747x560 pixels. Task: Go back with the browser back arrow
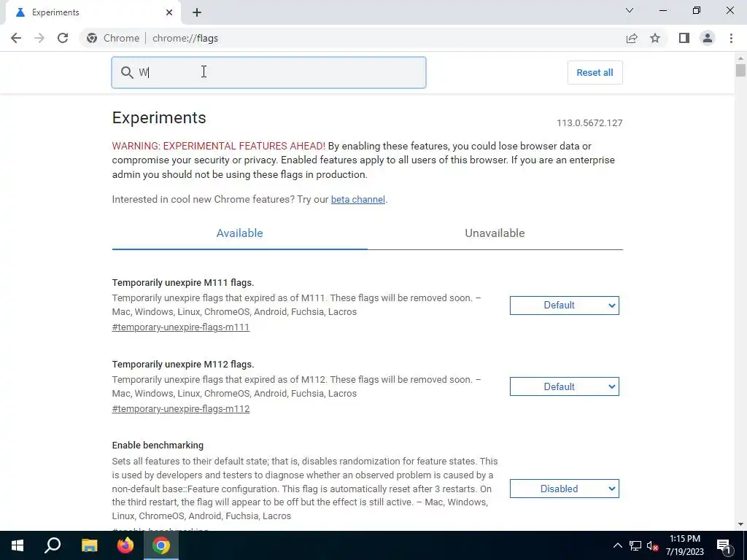[x=16, y=38]
